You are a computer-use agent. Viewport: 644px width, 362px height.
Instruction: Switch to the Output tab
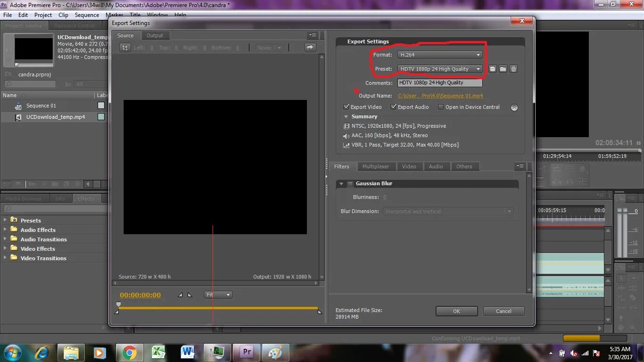pyautogui.click(x=155, y=35)
